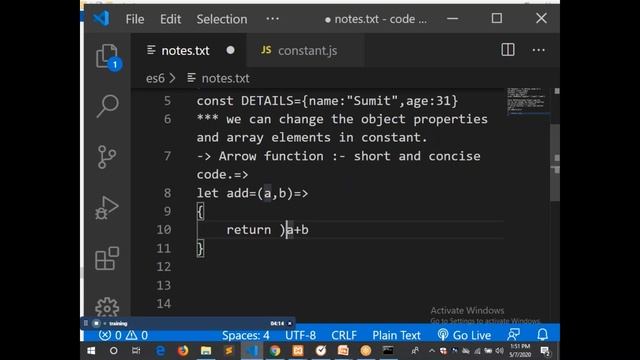
Task: Change file encoding UTF-8
Action: (300, 336)
